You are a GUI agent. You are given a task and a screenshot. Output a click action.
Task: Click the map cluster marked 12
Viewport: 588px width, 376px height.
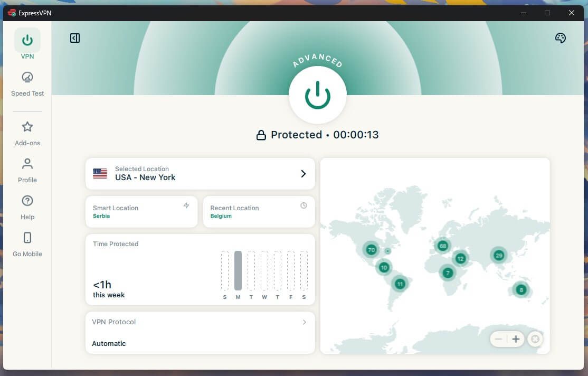460,259
